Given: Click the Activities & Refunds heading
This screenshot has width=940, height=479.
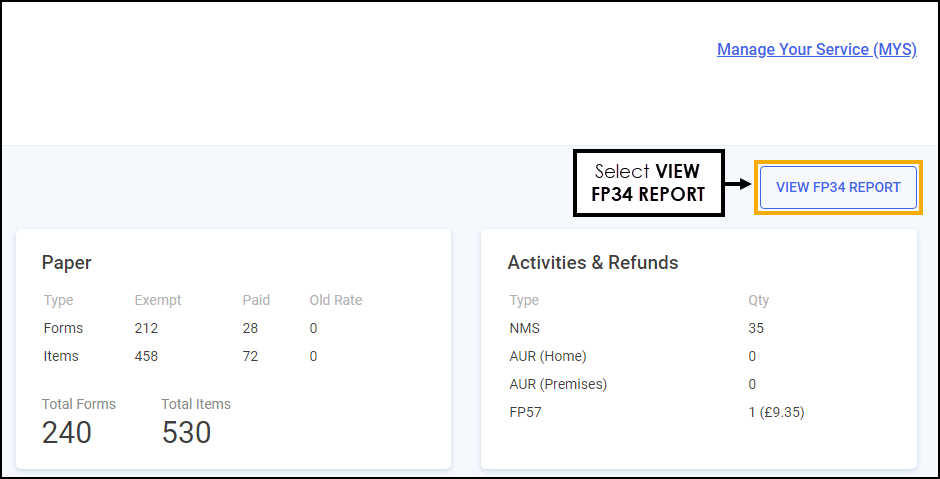Looking at the screenshot, I should pyautogui.click(x=593, y=263).
